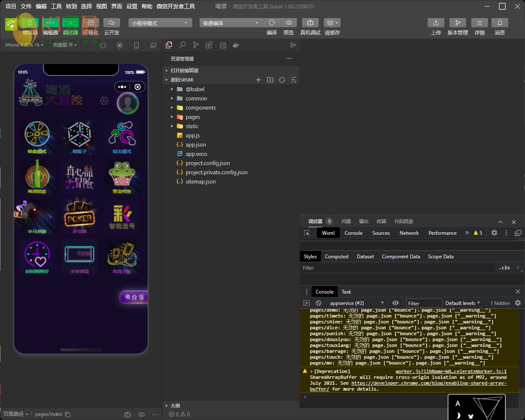Open real device debugging (真机调试)
Viewport: 525px width, 420px height.
point(310,23)
